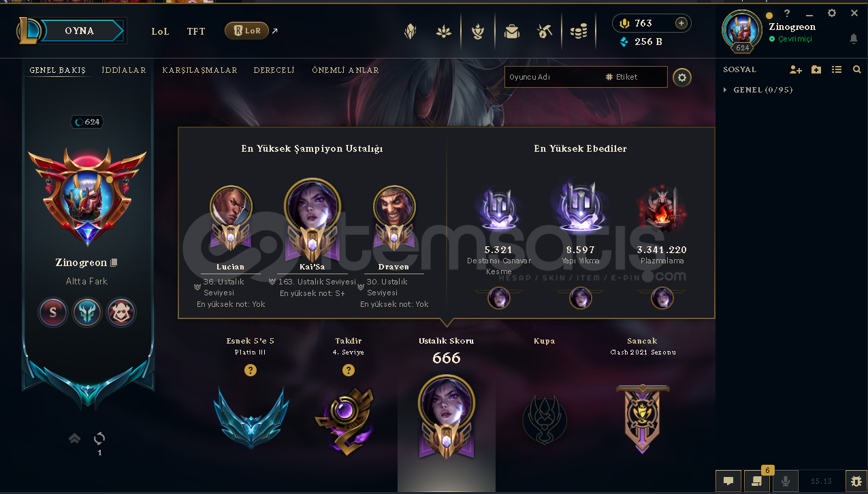Open the notifications bell icon
Image resolution: width=868 pixels, height=494 pixels.
tap(854, 39)
